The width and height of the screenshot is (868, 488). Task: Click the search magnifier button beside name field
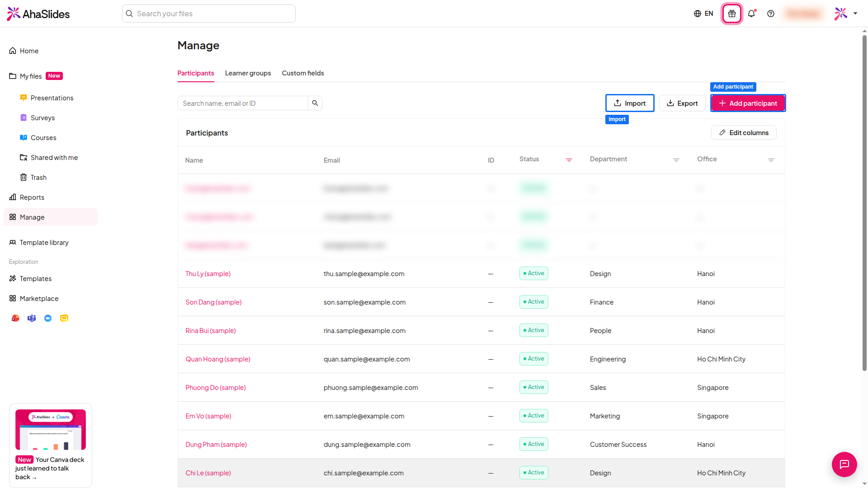tap(315, 103)
